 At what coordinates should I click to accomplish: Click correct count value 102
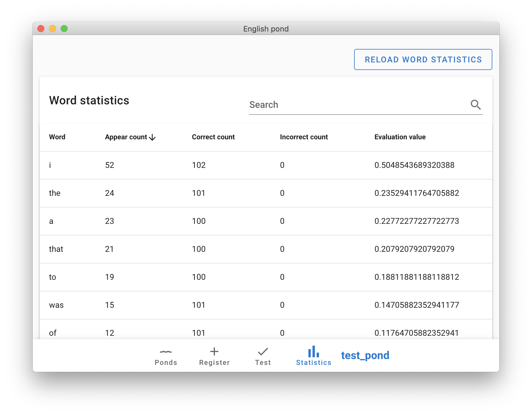click(x=199, y=165)
